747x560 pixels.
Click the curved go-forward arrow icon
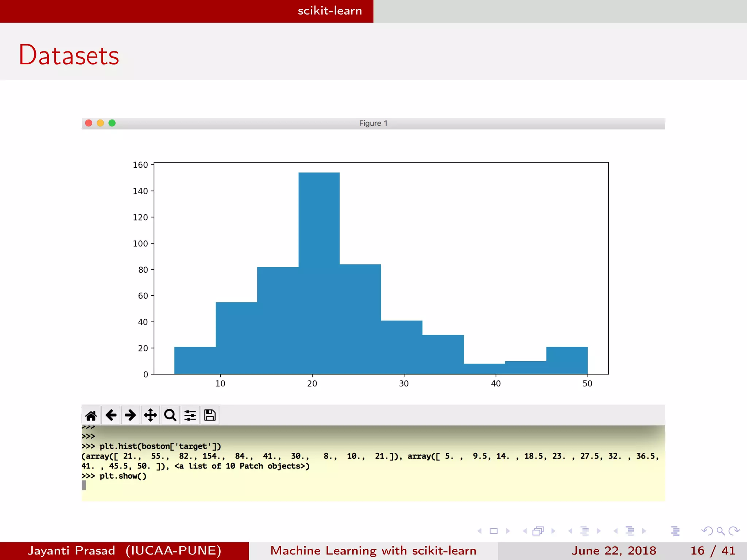(x=734, y=531)
